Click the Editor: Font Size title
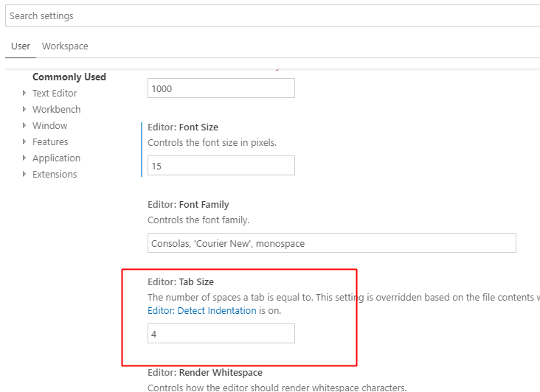The width and height of the screenshot is (540, 392). click(183, 127)
